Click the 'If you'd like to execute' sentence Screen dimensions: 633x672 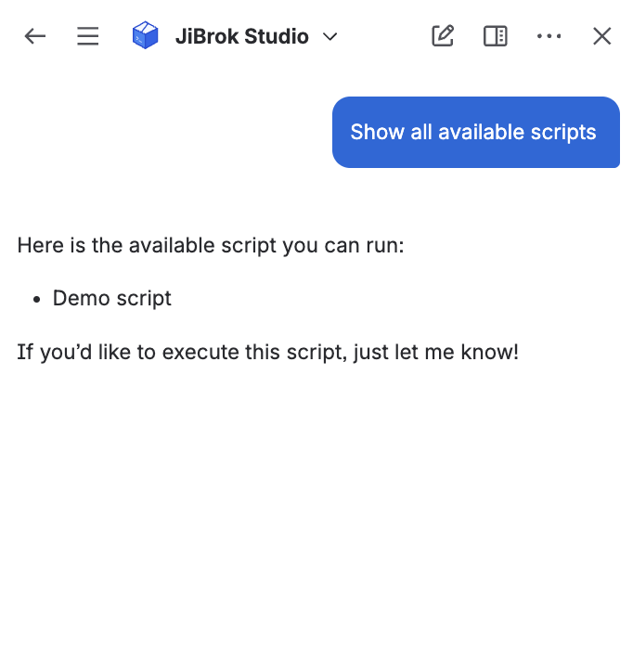(x=267, y=352)
